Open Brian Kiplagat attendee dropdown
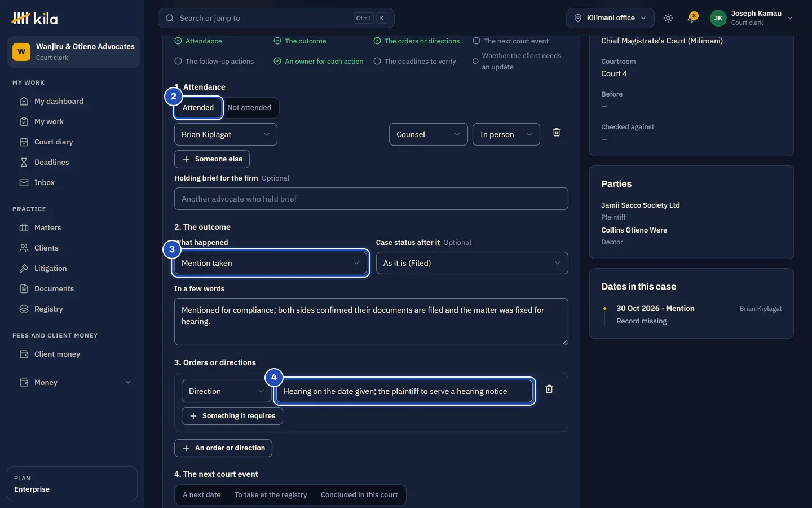Screen dimensions: 812x508 (226, 134)
